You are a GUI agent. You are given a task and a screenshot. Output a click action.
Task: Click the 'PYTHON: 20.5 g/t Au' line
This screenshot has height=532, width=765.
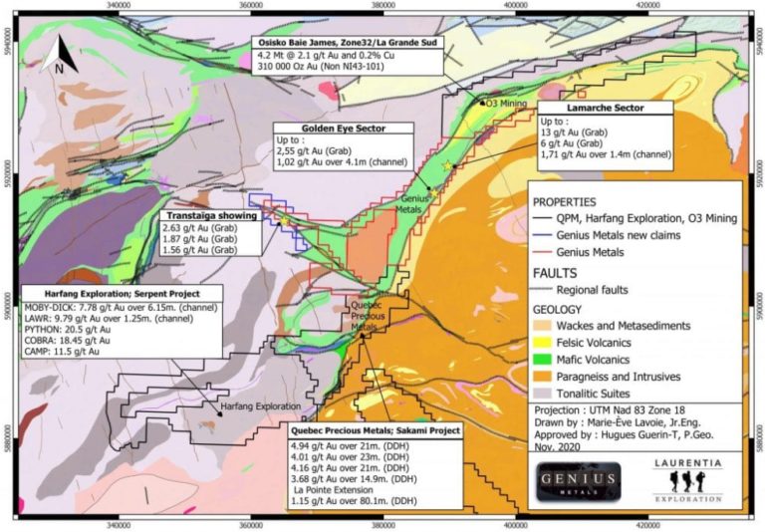pyautogui.click(x=68, y=330)
